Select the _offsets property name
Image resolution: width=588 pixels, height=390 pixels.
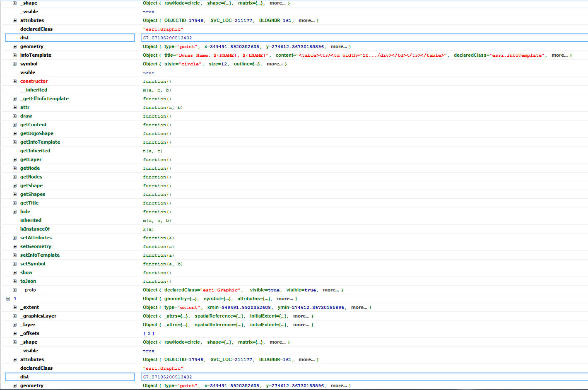pyautogui.click(x=30, y=333)
